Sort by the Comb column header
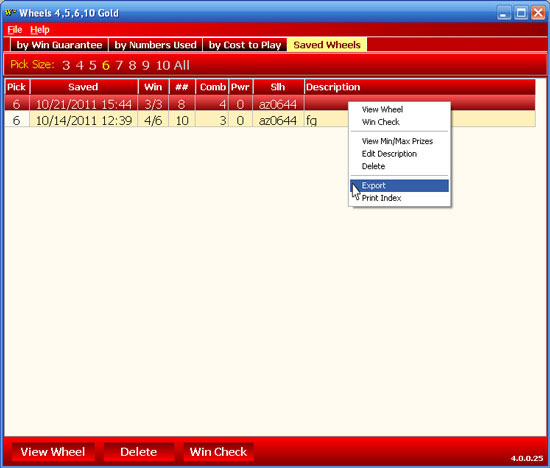The image size is (550, 468). [x=212, y=87]
